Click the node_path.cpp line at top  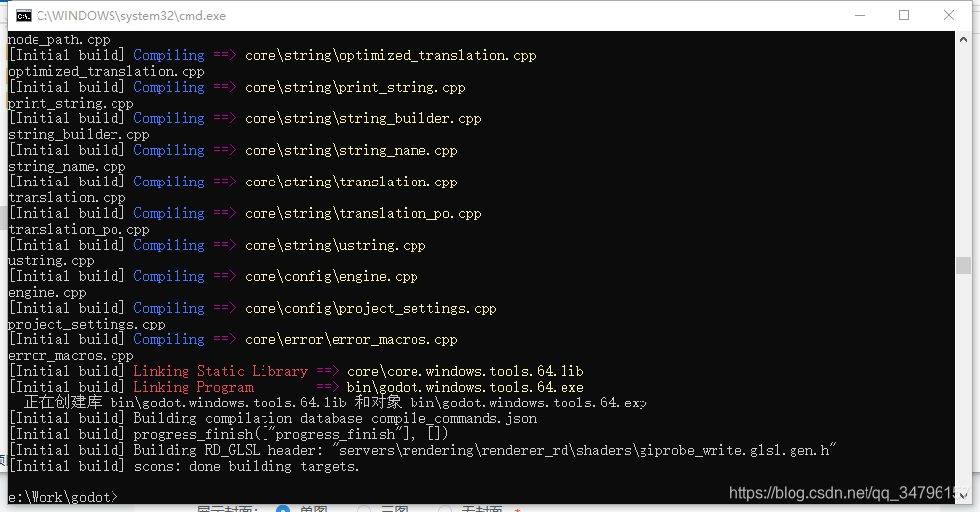click(x=59, y=40)
